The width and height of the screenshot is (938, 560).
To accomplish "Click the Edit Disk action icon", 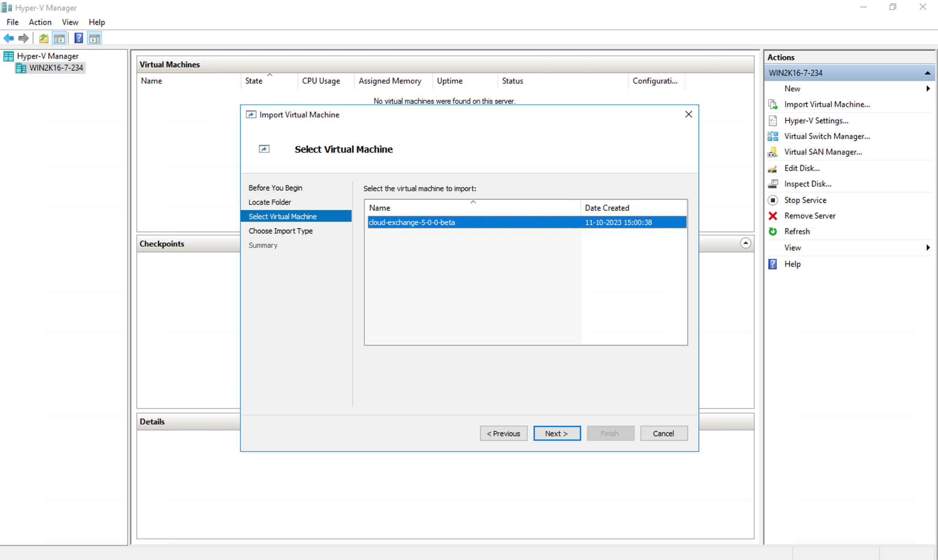I will click(x=773, y=168).
